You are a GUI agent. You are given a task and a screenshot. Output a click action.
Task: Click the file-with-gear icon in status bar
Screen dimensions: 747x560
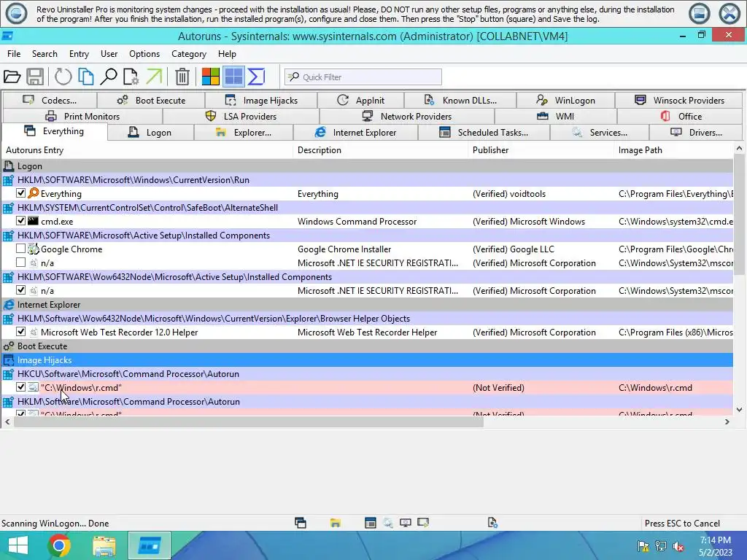pos(492,523)
